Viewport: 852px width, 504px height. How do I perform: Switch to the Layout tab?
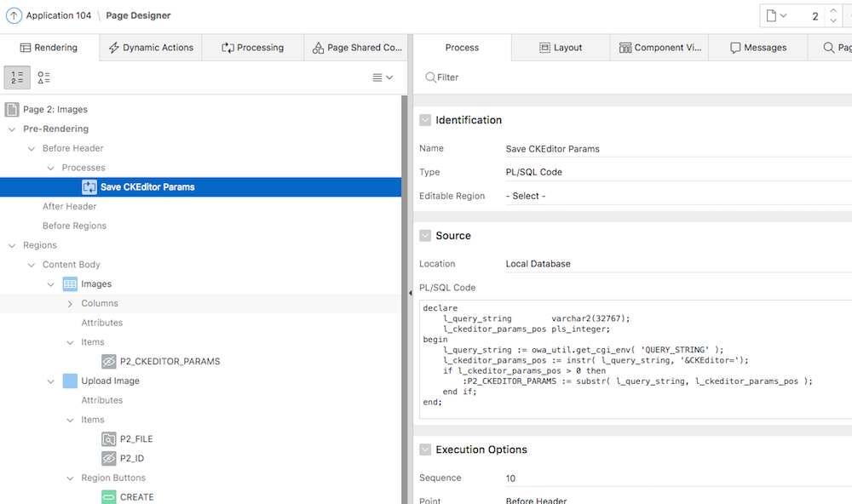tap(560, 48)
